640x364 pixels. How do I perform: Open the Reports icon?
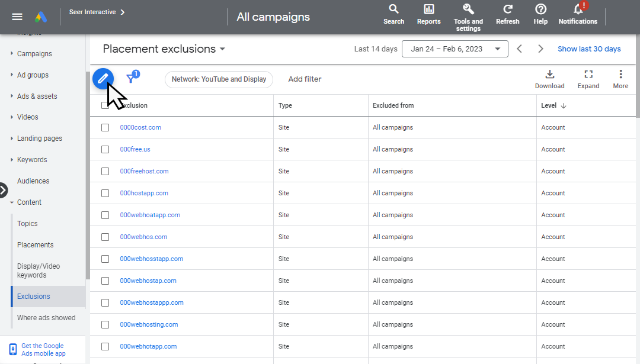(x=428, y=9)
